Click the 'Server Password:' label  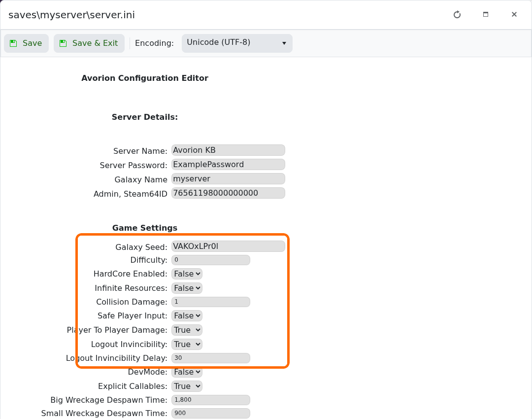click(x=133, y=165)
